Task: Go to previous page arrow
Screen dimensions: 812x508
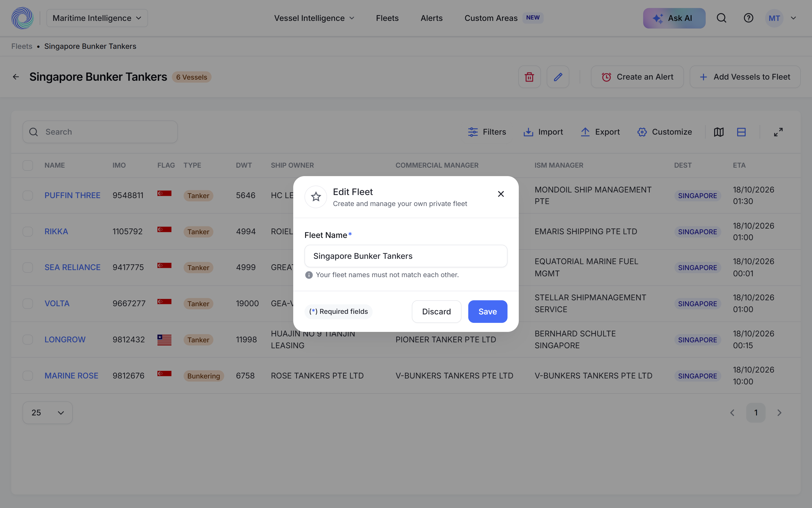Action: click(x=732, y=413)
